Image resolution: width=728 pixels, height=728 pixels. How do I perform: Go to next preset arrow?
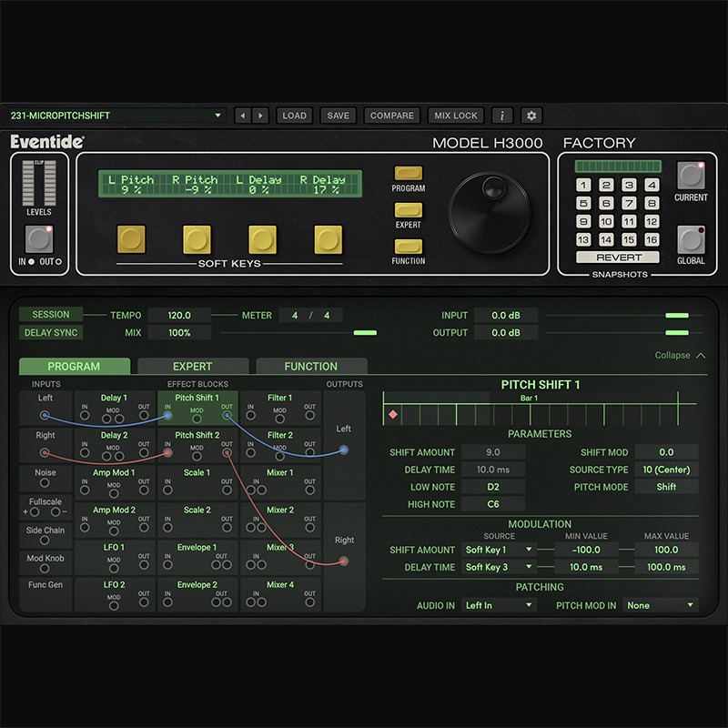tap(260, 116)
